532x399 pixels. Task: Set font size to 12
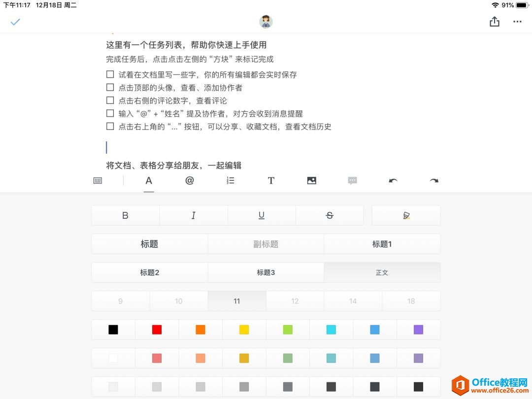[x=295, y=301]
